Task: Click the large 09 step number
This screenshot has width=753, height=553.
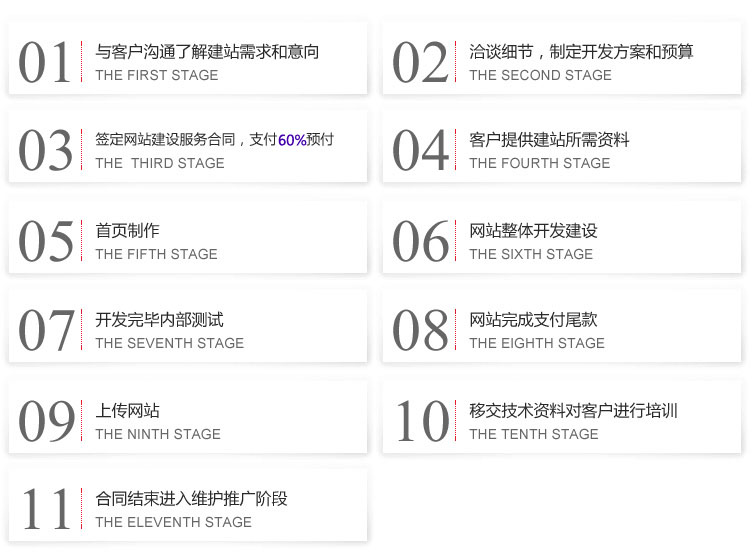Action: (x=45, y=421)
